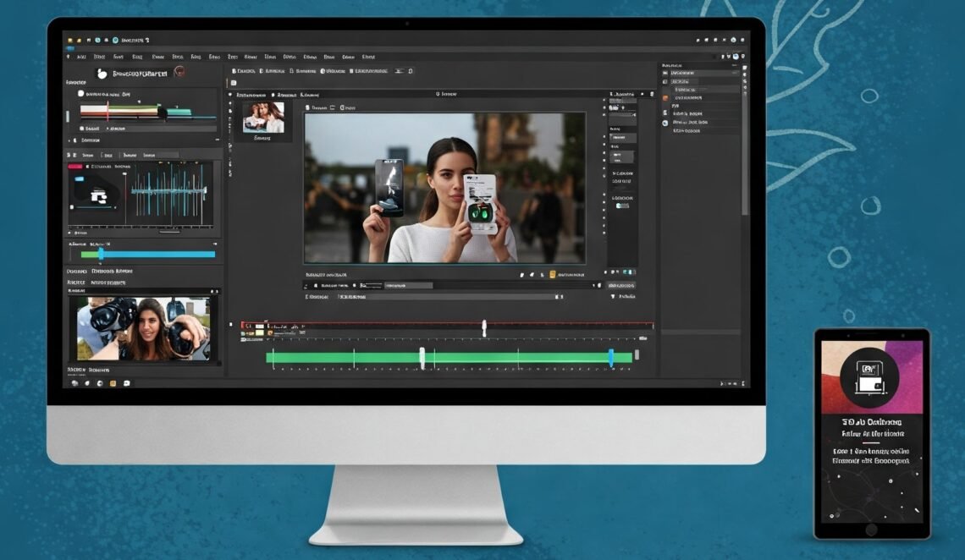965x560 pixels.
Task: Click the white shape icon in the dark left preview
Action: (98, 197)
